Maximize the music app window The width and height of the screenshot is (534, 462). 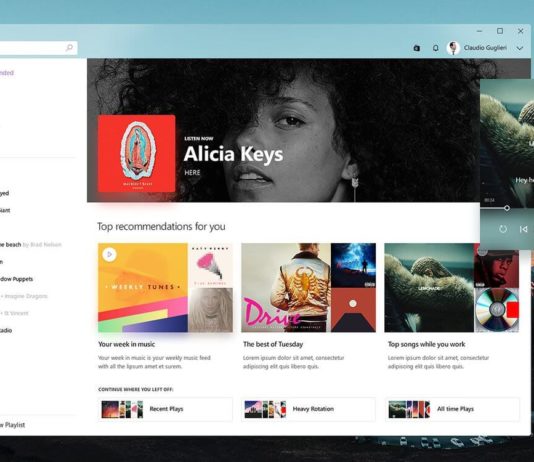(500, 31)
